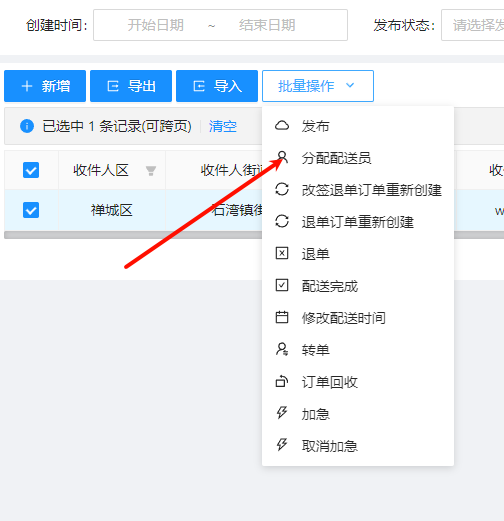504x521 pixels.
Task: Select 退单订单重新创建 menu entry
Action: tap(358, 222)
